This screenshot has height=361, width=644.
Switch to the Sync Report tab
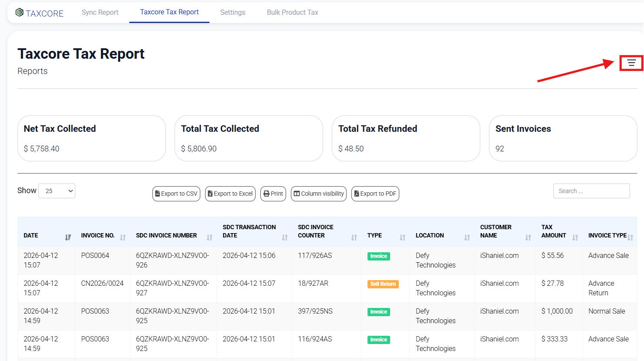100,12
